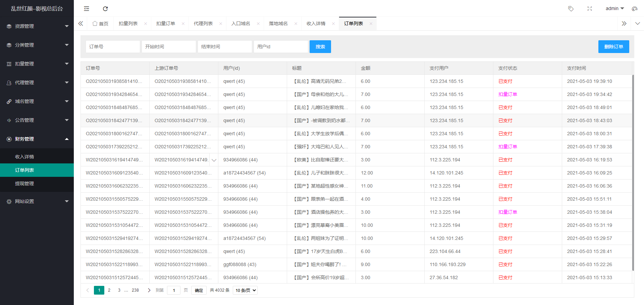644x305 pixels.
Task: Toggle fullscreen mode via the expand icon
Action: (590, 8)
